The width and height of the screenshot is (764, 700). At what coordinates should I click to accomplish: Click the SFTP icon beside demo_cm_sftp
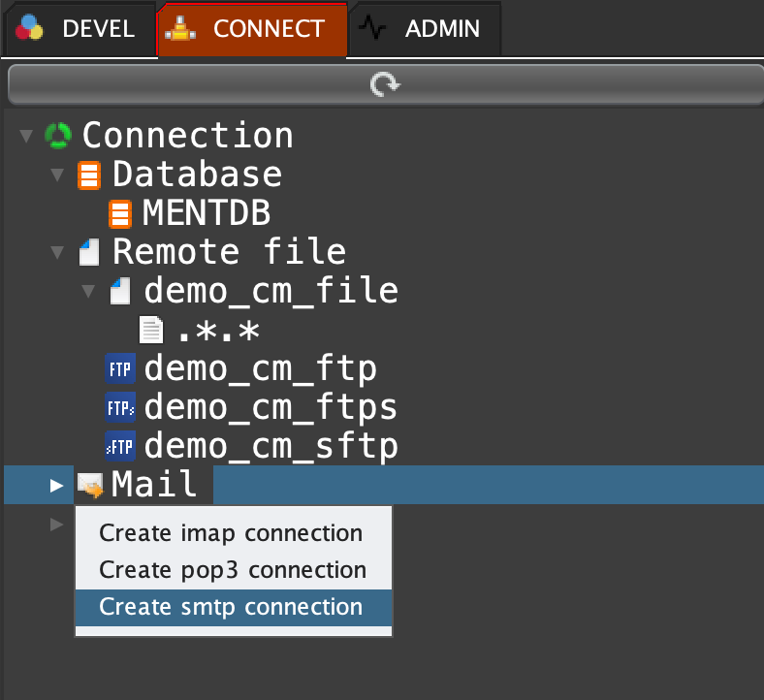[x=120, y=446]
